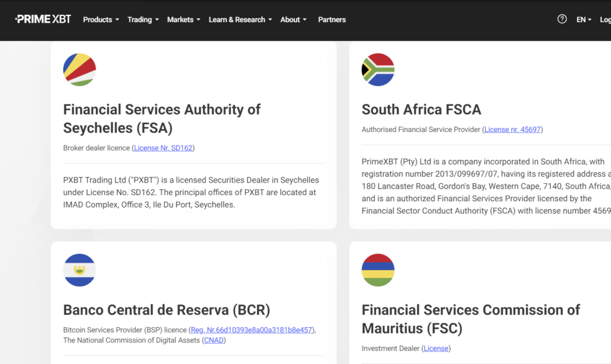This screenshot has height=364, width=611.
Task: Click the Banco Central de Reserva (BCR) heading
Action: coord(167,310)
